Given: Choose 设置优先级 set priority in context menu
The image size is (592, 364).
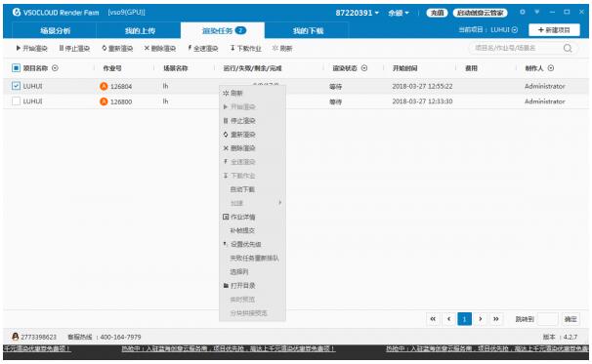Looking at the screenshot, I should click(252, 244).
